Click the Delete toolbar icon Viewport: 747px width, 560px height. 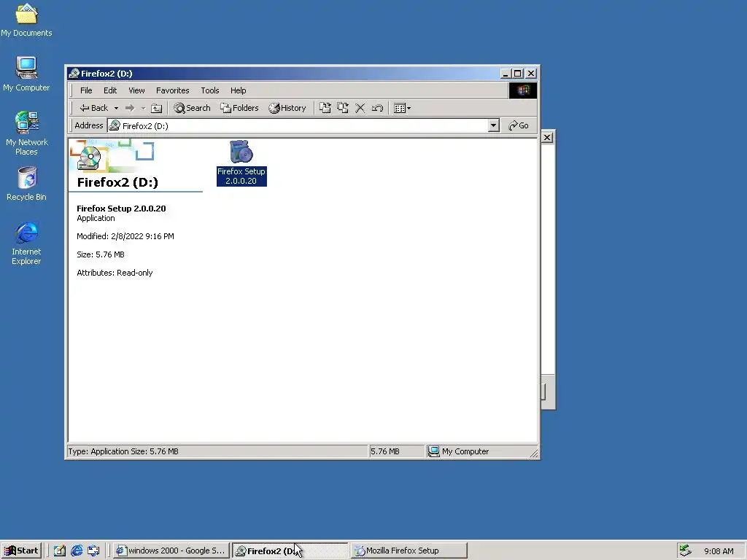pyautogui.click(x=360, y=108)
